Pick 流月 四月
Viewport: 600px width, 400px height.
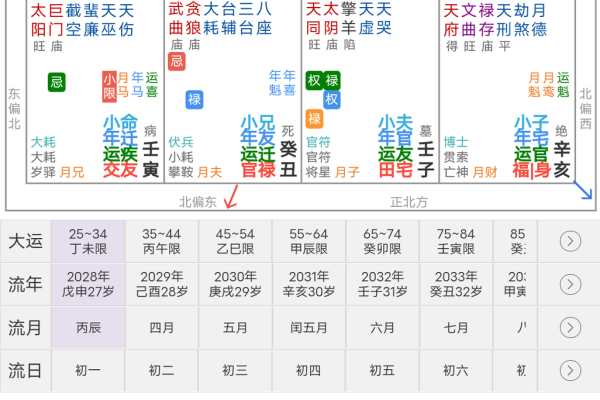click(x=161, y=328)
